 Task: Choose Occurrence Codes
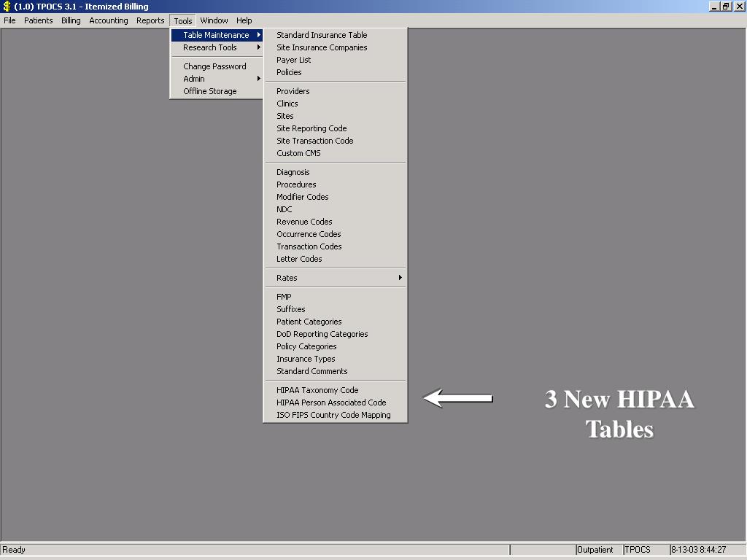pyautogui.click(x=336, y=234)
